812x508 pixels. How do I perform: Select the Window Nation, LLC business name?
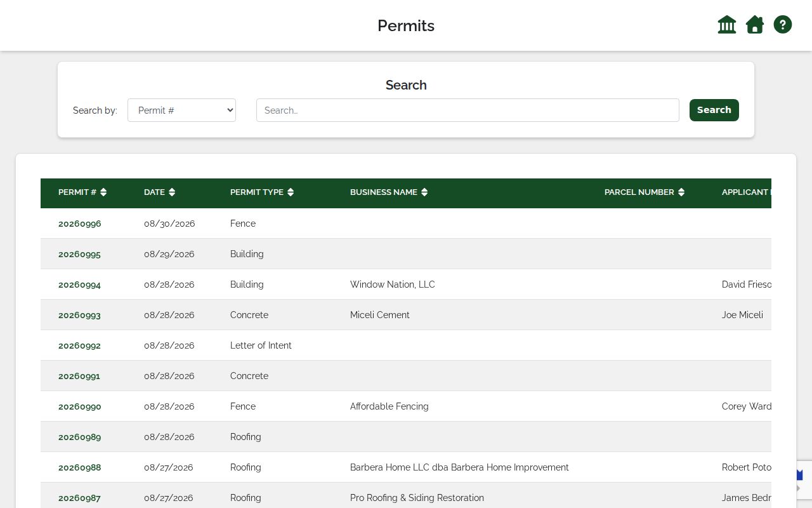pos(393,284)
